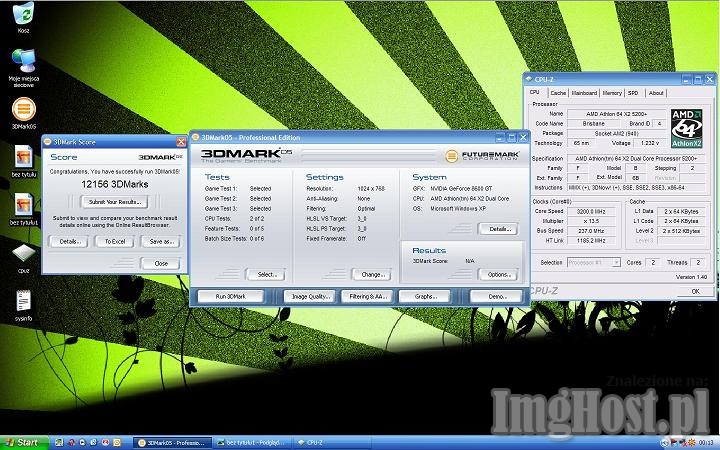Switch to 3DMark05 taskbar button
This screenshot has width=720, height=450.
tap(172, 443)
